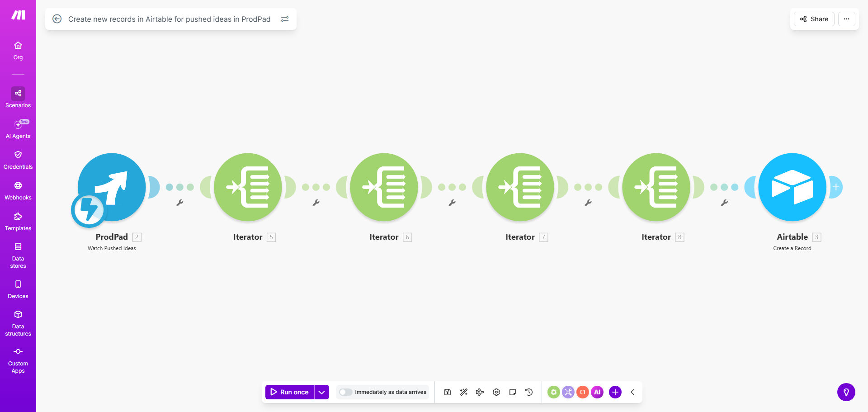Click the 'Create a Record' subtitle
868x412 pixels.
(792, 248)
